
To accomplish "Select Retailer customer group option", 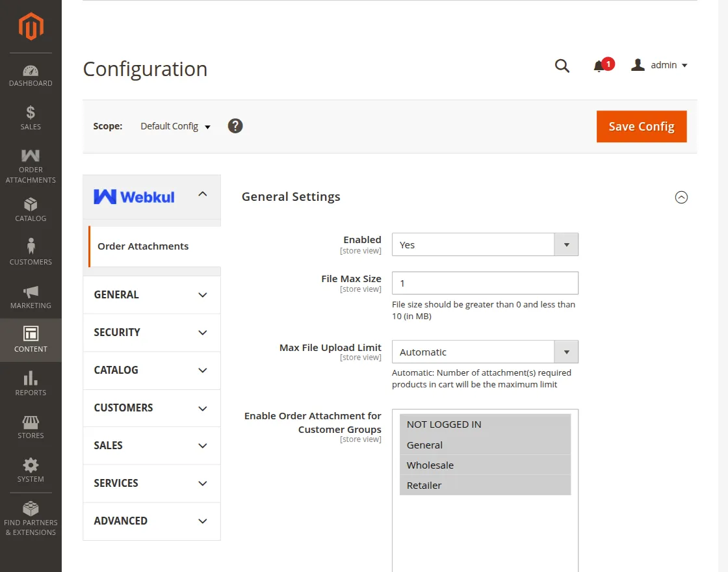I will (485, 485).
